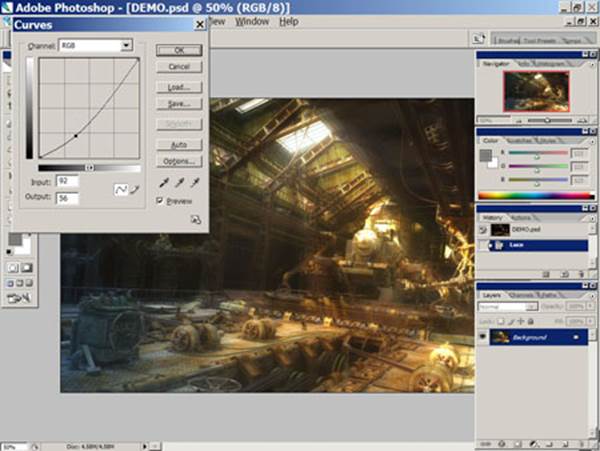This screenshot has height=451, width=600.
Task: Click the Curves Output value field
Action: (67, 198)
